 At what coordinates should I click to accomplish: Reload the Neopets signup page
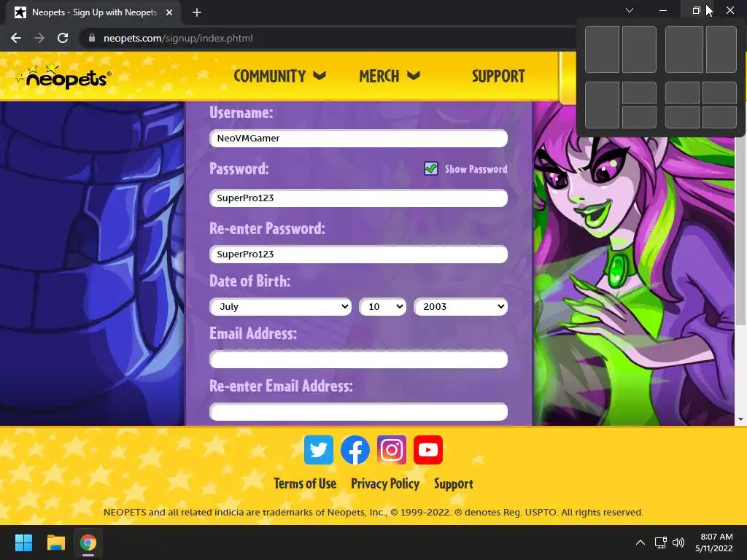tap(63, 38)
